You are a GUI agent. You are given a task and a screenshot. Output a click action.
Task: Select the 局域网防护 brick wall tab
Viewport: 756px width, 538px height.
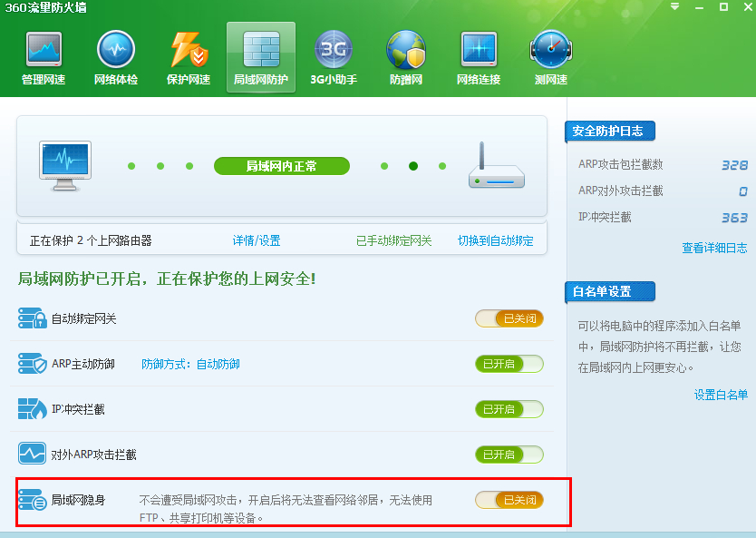[x=261, y=57]
